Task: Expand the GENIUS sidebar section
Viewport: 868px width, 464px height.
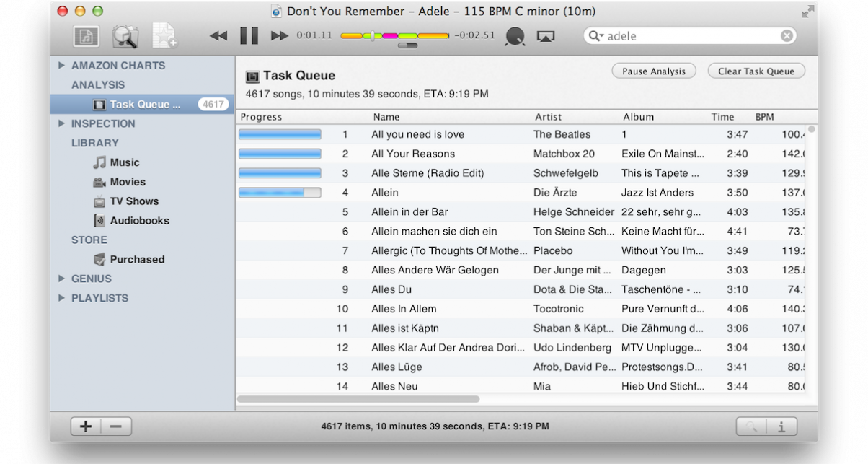Action: (61, 279)
